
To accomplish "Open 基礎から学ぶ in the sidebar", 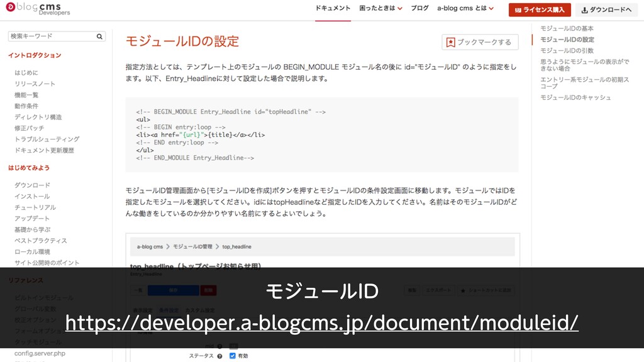I will click(x=33, y=229).
